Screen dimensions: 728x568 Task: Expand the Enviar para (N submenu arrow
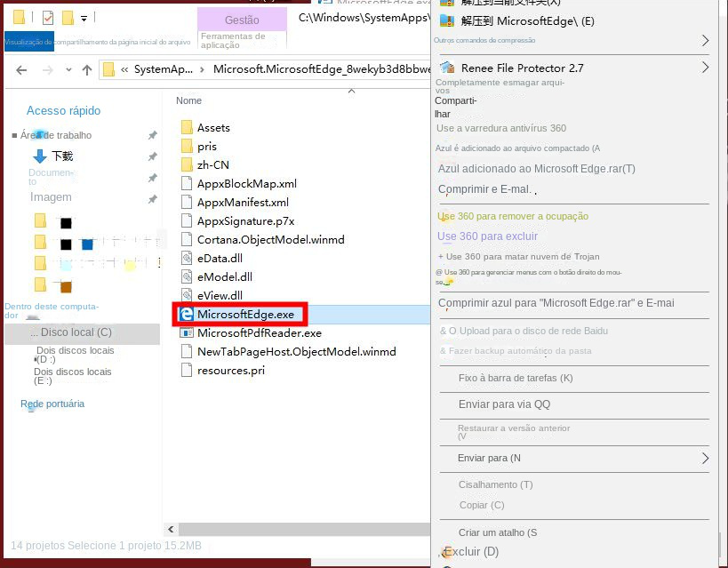[705, 459]
